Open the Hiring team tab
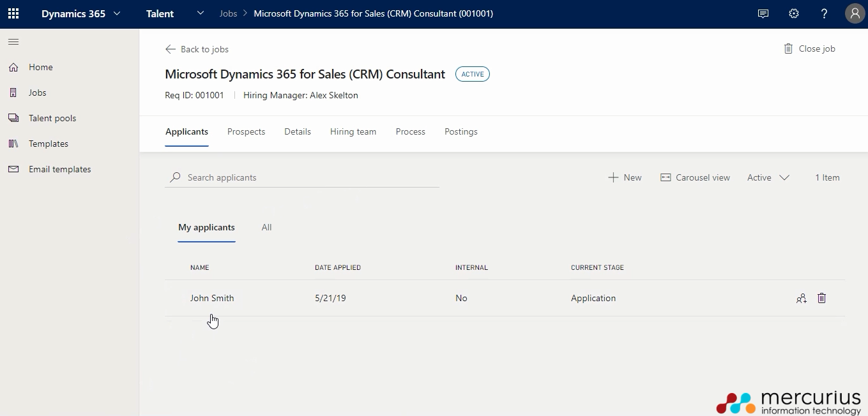This screenshot has width=868, height=416. coord(353,131)
